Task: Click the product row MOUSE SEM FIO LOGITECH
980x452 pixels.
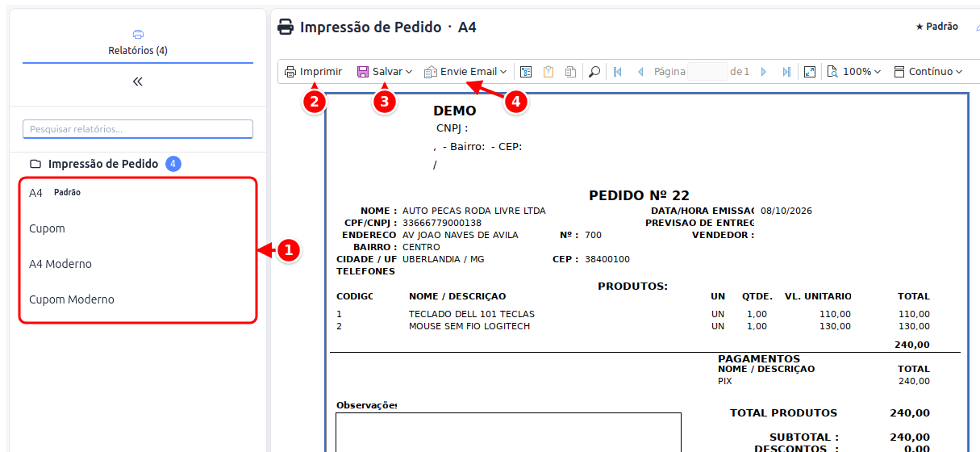Action: tap(469, 326)
